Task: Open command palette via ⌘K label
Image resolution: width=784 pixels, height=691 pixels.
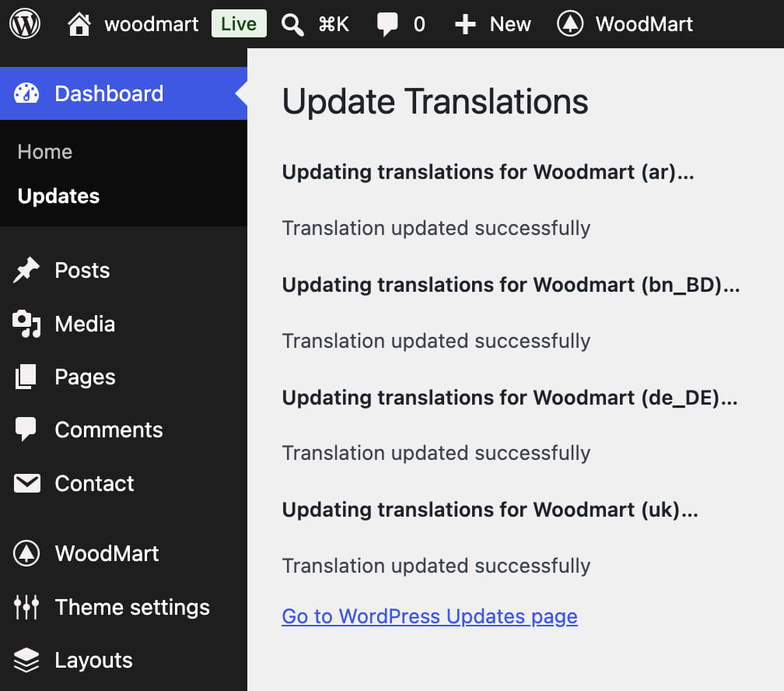Action: (x=334, y=24)
